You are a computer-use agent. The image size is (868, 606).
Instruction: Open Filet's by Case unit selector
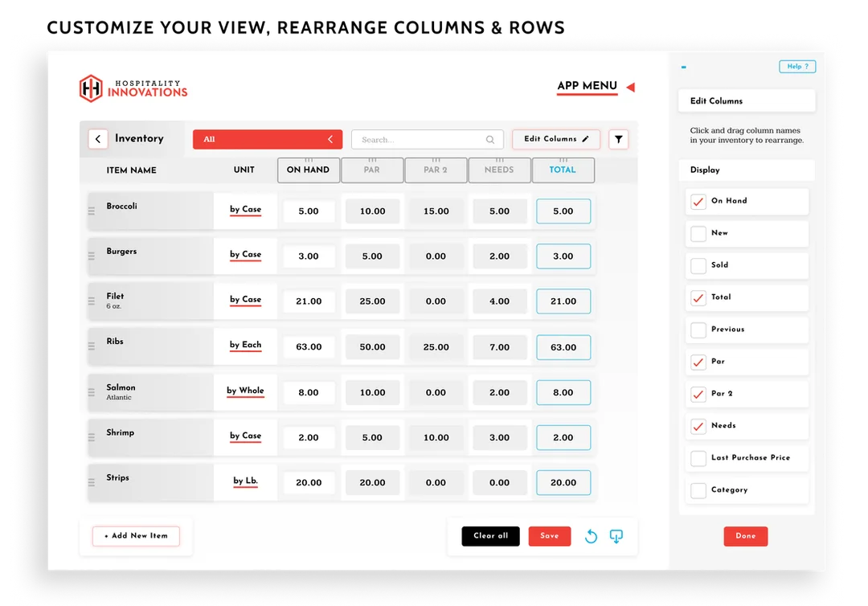point(245,300)
